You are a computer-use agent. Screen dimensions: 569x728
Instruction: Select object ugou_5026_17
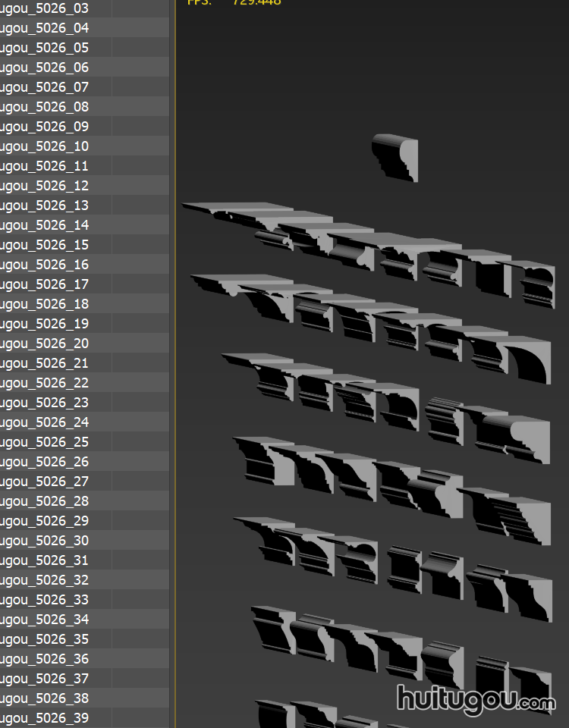click(84, 284)
